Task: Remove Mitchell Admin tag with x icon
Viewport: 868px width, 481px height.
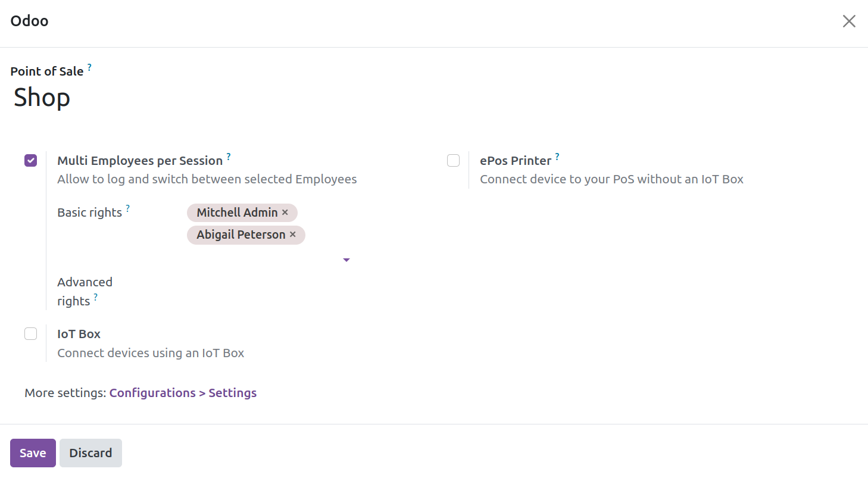Action: 285,213
